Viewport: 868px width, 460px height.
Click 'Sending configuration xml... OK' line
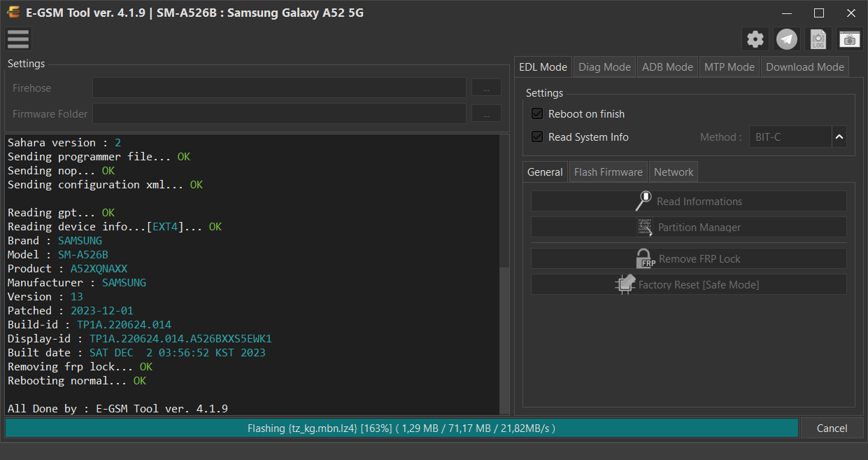(x=105, y=185)
